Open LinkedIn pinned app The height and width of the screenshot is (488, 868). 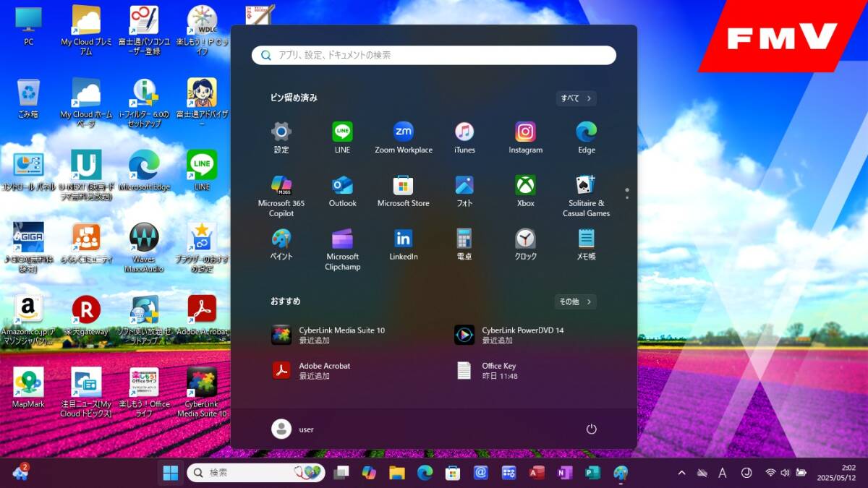coord(404,244)
